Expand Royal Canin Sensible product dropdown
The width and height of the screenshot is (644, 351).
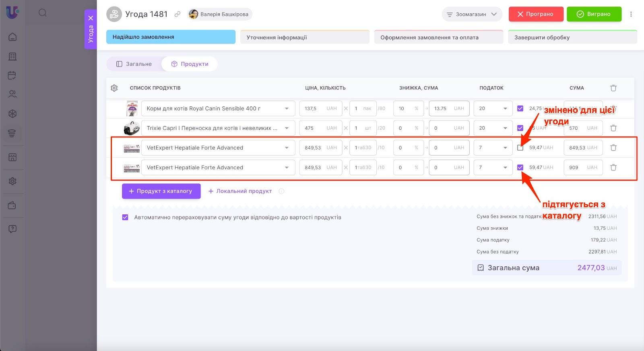point(287,109)
